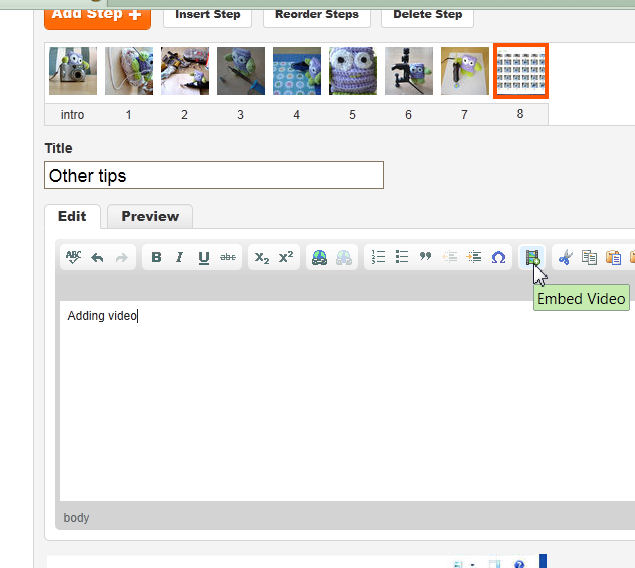Click the Delete Step button
This screenshot has width=635, height=568.
[x=428, y=15]
